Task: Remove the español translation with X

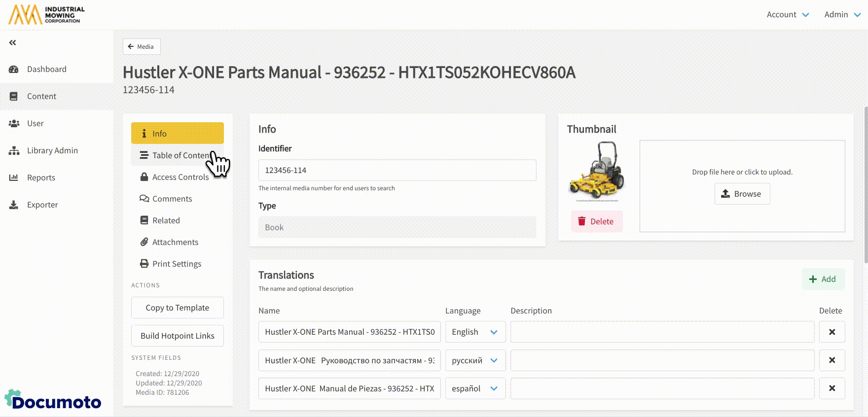Action: pyautogui.click(x=832, y=388)
